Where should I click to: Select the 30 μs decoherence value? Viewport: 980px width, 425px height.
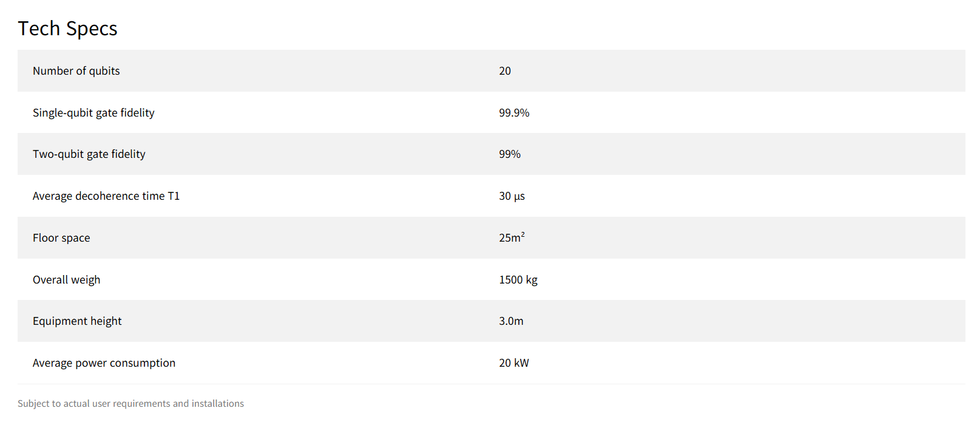pos(512,196)
